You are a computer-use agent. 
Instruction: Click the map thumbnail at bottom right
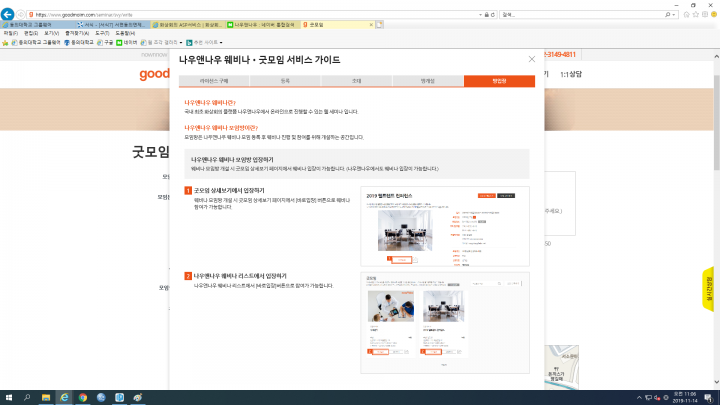(x=561, y=367)
